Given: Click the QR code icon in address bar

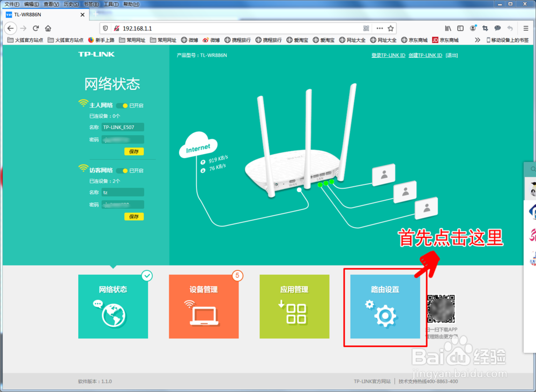Looking at the screenshot, I should point(366,28).
